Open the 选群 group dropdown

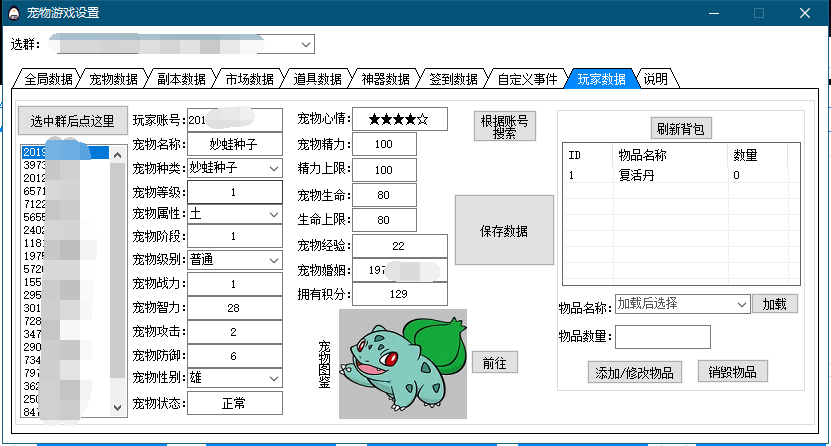click(x=306, y=44)
